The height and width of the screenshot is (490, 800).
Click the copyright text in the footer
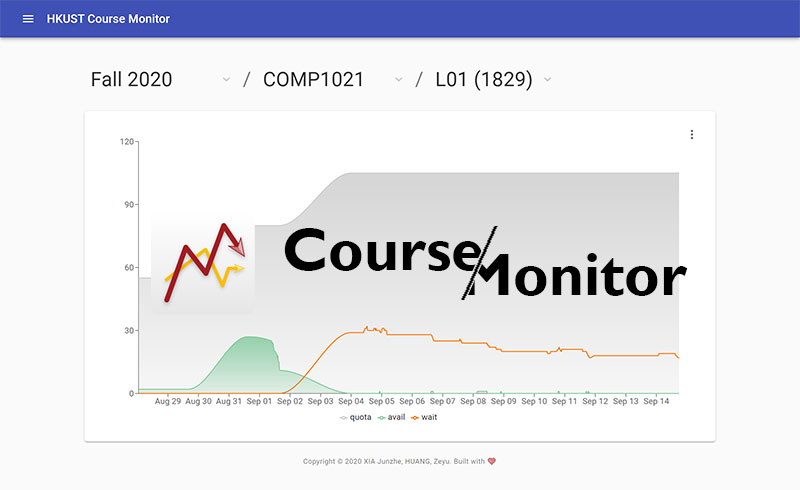[393, 461]
